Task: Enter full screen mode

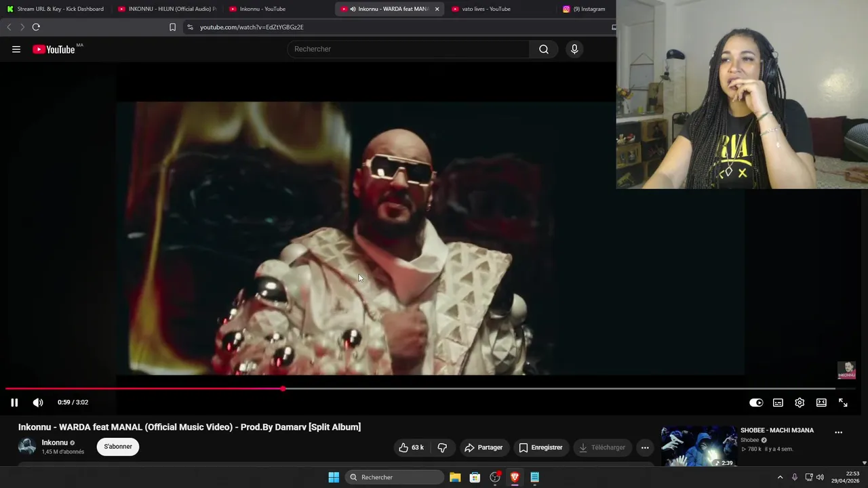Action: pos(843,403)
